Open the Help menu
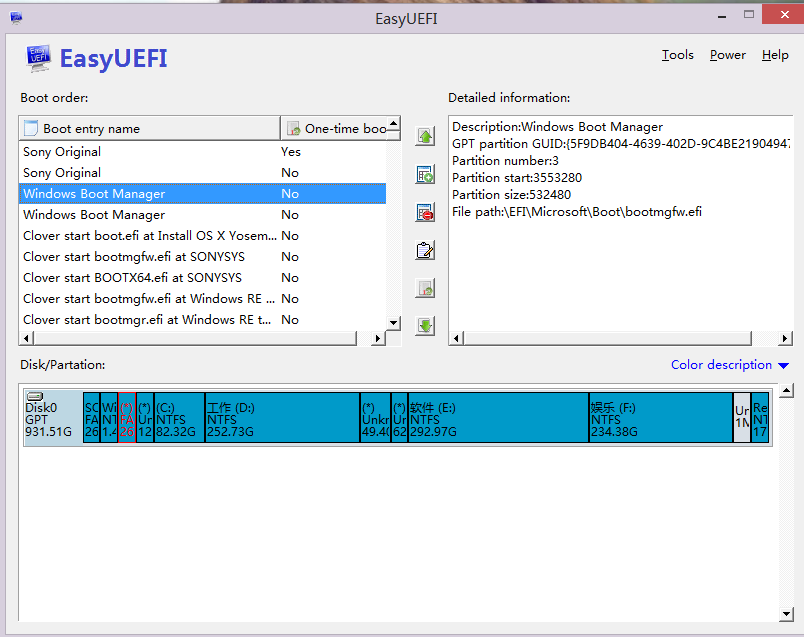 click(775, 55)
